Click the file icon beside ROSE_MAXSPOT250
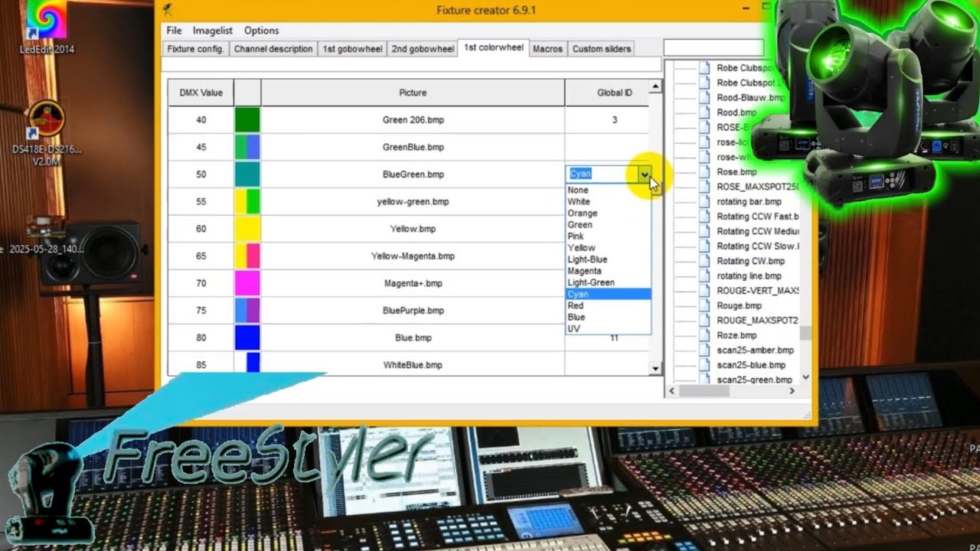The width and height of the screenshot is (980, 551). [x=705, y=187]
